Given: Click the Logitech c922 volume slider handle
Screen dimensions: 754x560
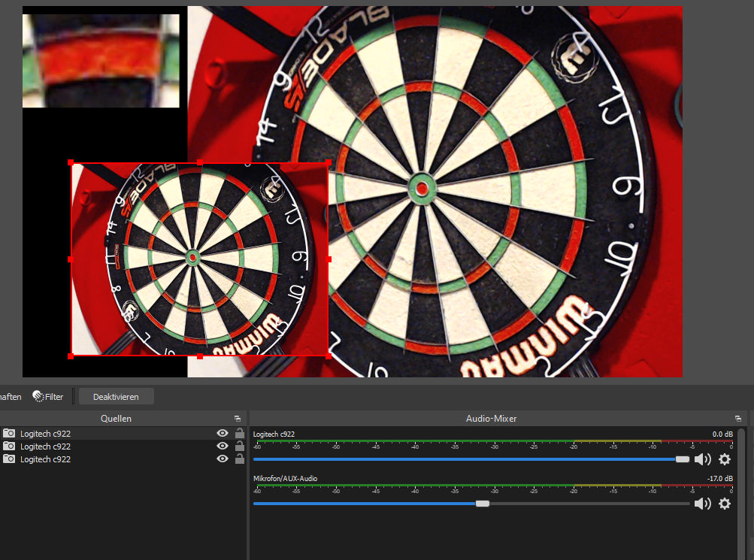Looking at the screenshot, I should click(682, 459).
